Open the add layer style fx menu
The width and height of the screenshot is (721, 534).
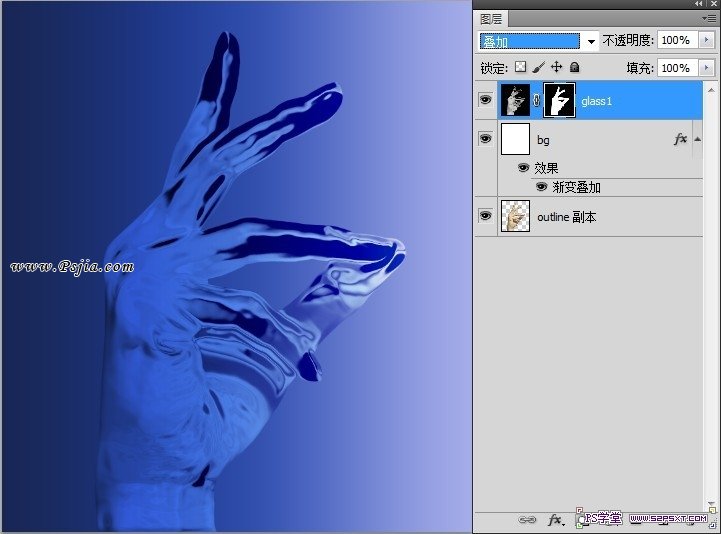[x=555, y=520]
